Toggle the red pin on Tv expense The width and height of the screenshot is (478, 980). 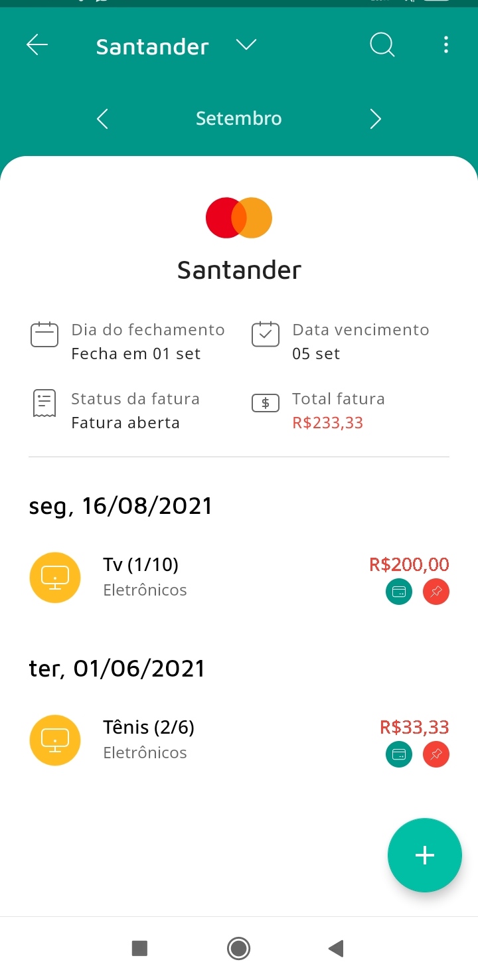click(436, 592)
